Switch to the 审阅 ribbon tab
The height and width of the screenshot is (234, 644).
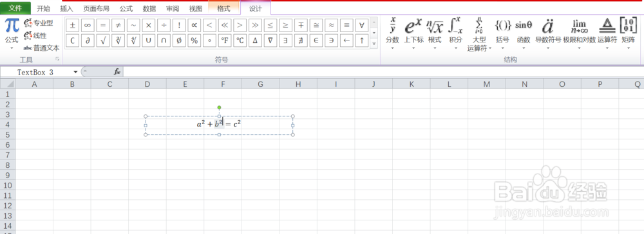tap(173, 8)
